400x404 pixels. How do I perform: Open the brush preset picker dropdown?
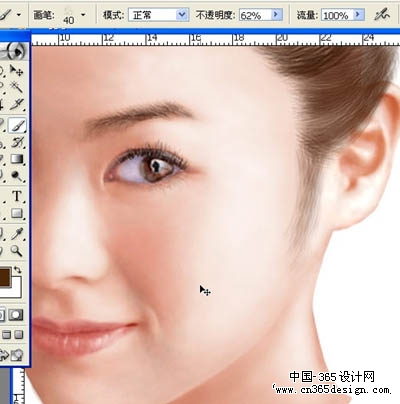point(83,15)
